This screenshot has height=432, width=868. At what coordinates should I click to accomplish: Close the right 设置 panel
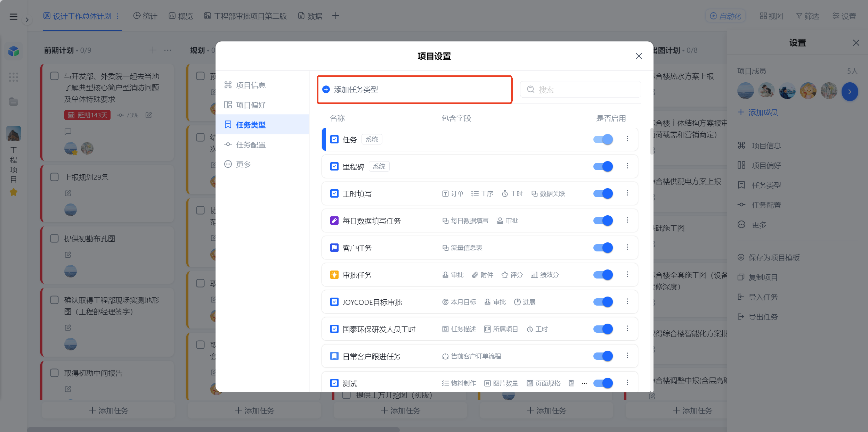[x=856, y=43]
